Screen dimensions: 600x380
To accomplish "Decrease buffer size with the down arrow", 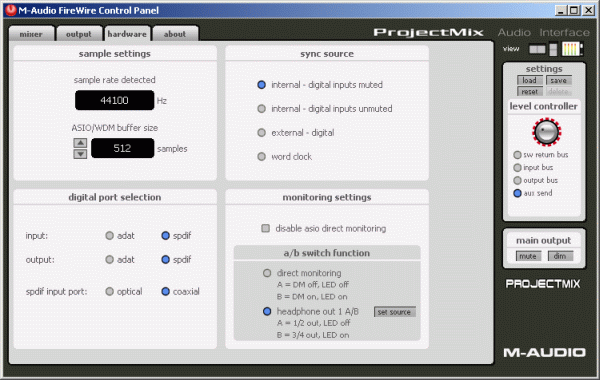I will (x=80, y=154).
